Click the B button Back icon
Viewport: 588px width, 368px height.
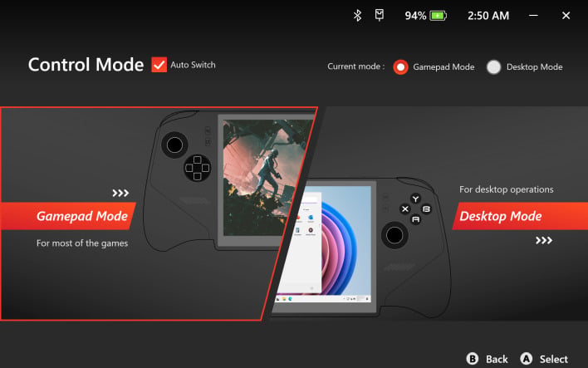472,359
